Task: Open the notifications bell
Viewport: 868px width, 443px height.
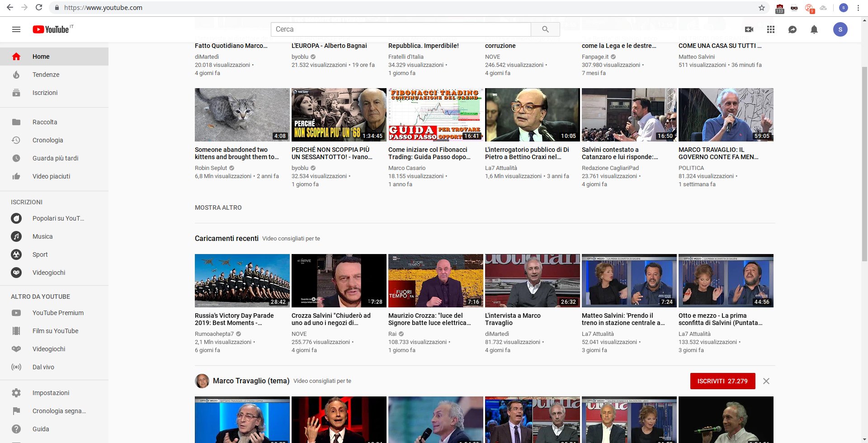Action: tap(814, 29)
